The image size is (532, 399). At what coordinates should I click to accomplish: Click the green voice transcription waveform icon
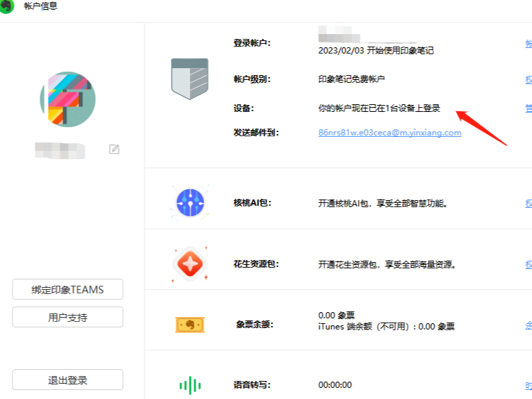click(x=190, y=385)
